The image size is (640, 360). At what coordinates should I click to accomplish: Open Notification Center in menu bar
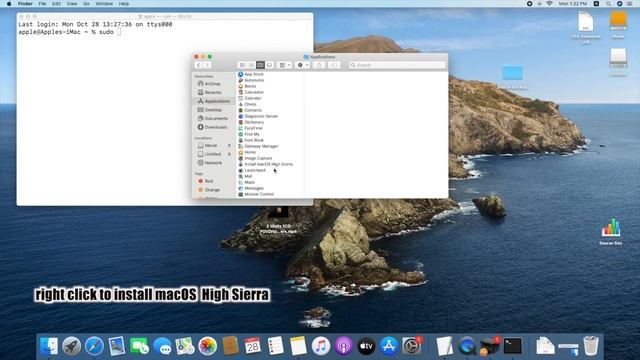(630, 4)
